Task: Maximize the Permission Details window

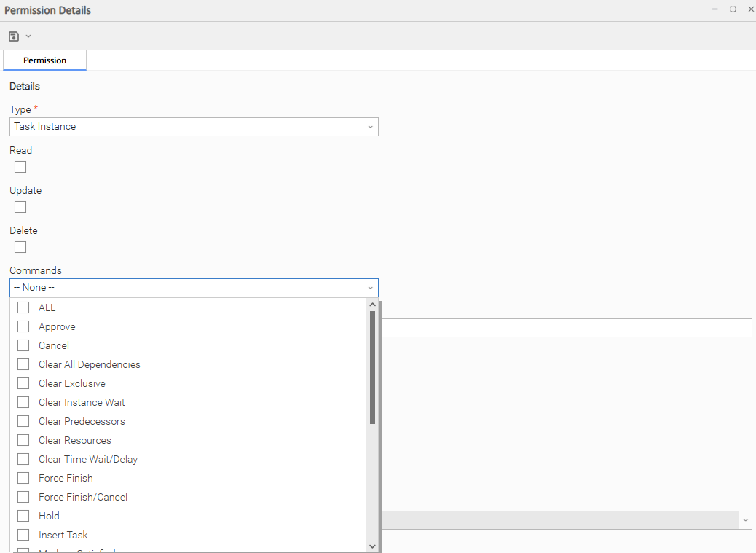Action: click(733, 9)
